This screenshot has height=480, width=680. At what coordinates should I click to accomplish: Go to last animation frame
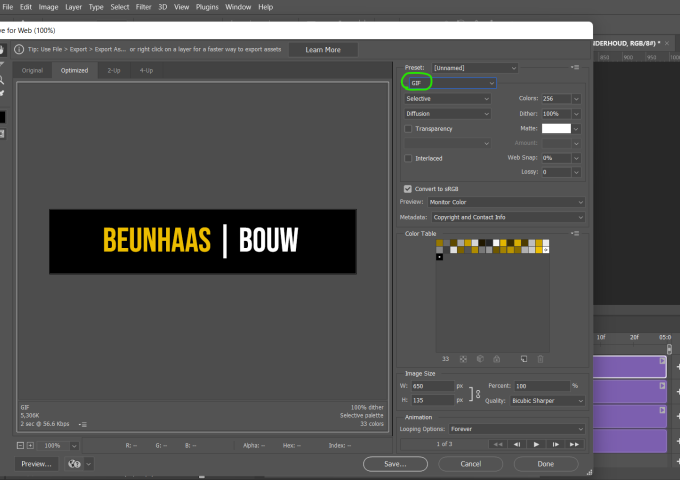coord(574,444)
